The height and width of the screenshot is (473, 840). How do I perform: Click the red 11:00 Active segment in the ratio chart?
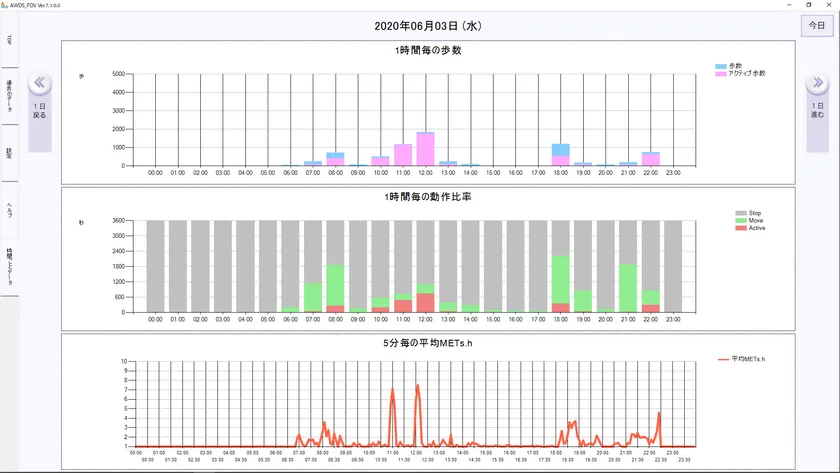[x=403, y=306]
